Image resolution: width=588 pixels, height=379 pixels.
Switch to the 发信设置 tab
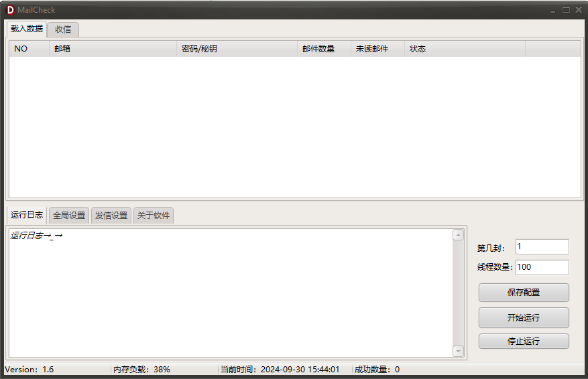(111, 216)
